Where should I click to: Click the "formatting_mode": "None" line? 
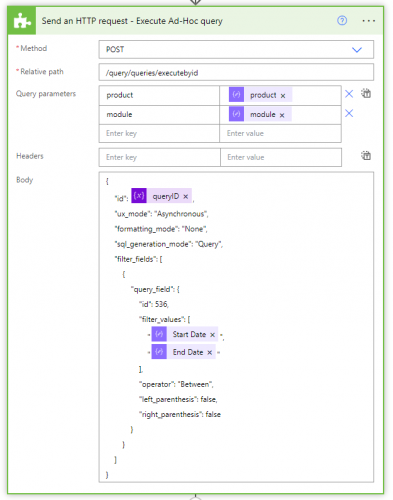161,229
